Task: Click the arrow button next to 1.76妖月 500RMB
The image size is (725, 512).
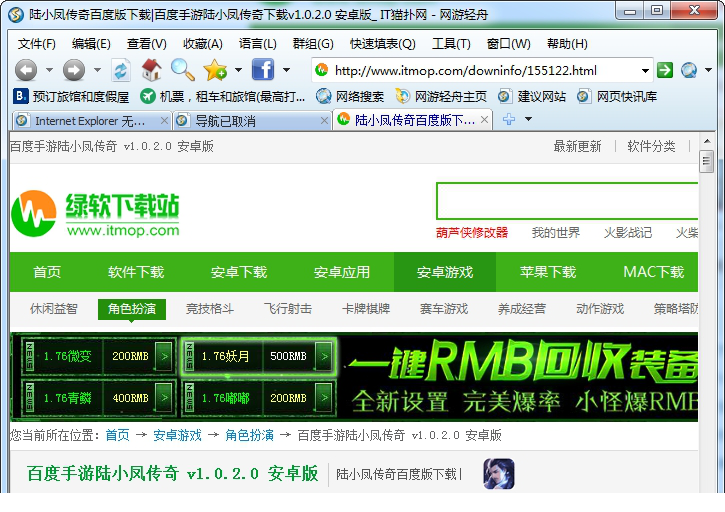Action: point(324,356)
